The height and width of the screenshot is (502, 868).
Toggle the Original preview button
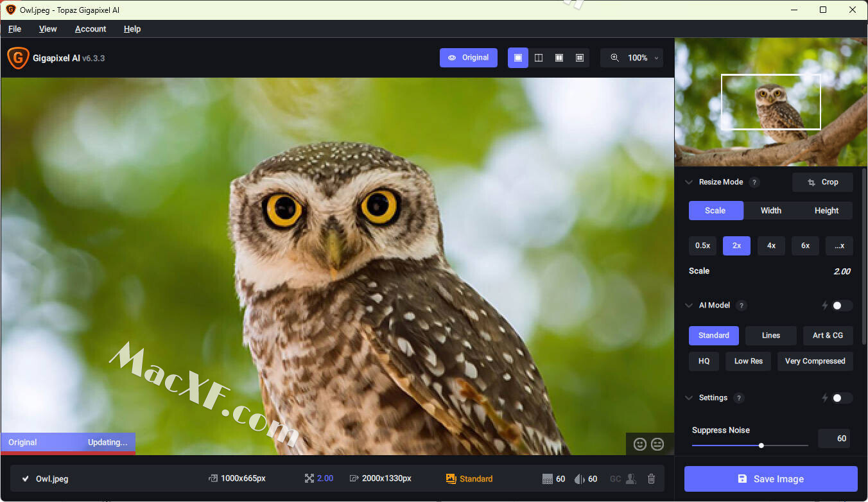pyautogui.click(x=469, y=58)
